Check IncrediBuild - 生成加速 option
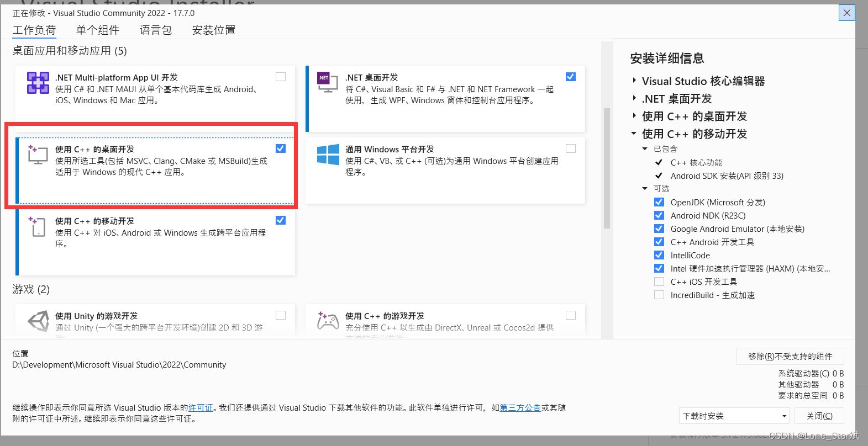This screenshot has height=446, width=868. coord(659,295)
